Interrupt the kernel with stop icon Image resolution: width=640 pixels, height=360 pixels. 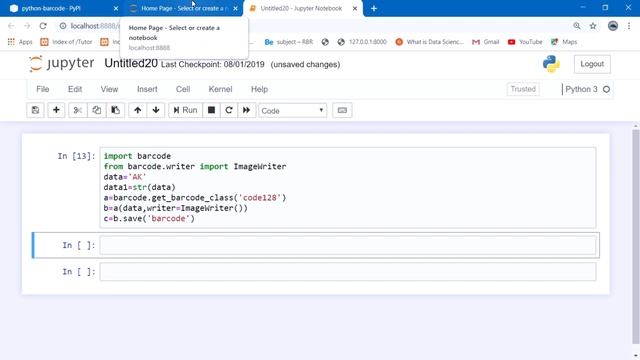pos(211,110)
